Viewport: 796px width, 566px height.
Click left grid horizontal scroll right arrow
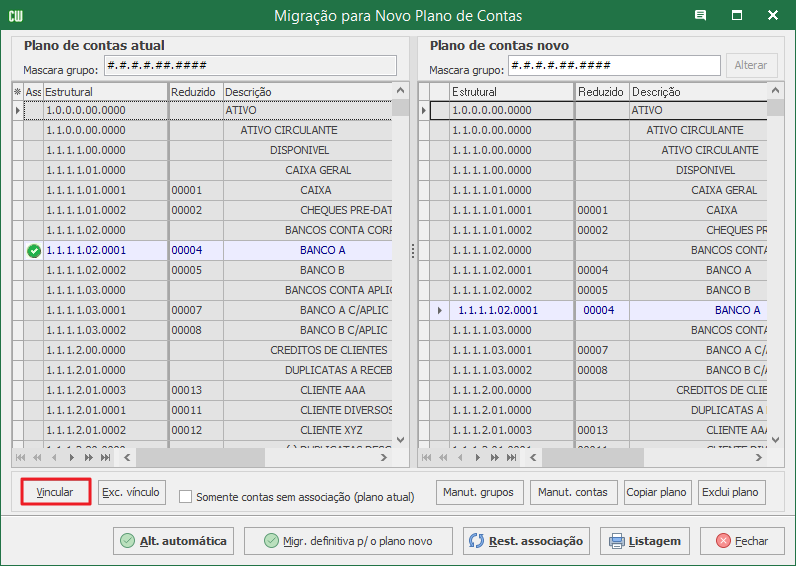coord(384,458)
